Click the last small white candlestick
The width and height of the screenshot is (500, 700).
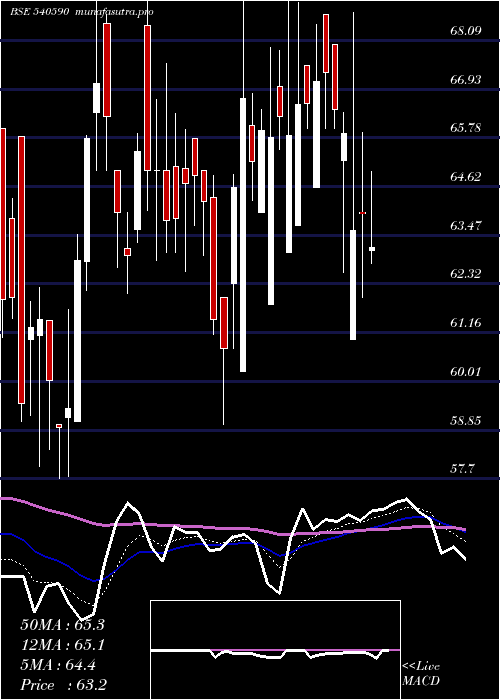pos(371,249)
